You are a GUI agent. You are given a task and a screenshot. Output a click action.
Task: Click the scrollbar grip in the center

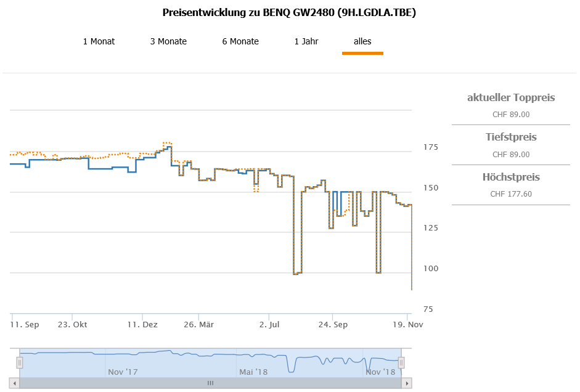click(x=210, y=383)
